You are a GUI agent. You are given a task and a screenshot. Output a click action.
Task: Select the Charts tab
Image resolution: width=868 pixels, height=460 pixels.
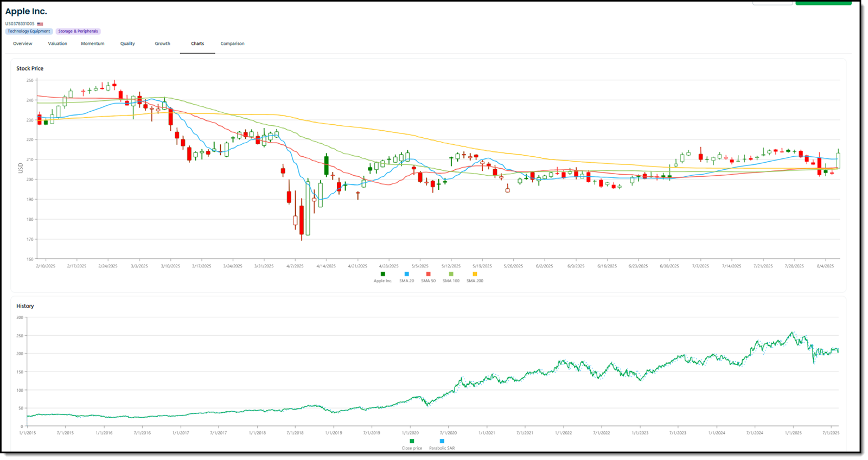[197, 43]
